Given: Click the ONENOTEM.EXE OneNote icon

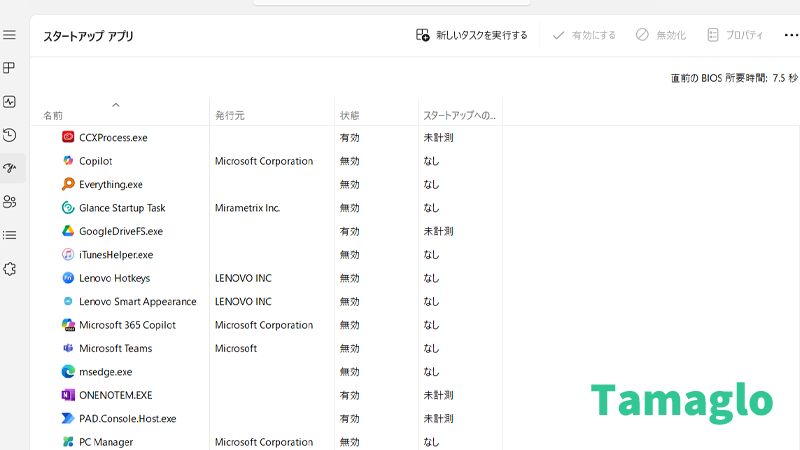Looking at the screenshot, I should [68, 395].
